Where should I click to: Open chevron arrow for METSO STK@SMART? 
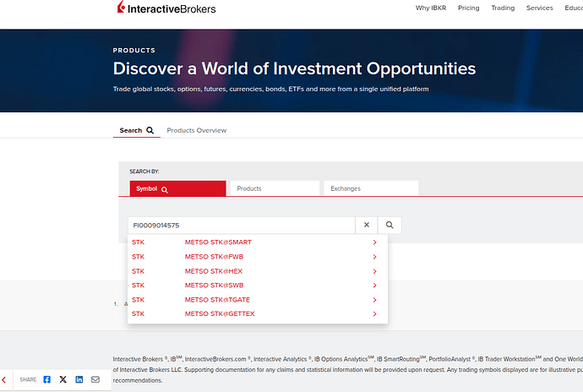tap(375, 242)
